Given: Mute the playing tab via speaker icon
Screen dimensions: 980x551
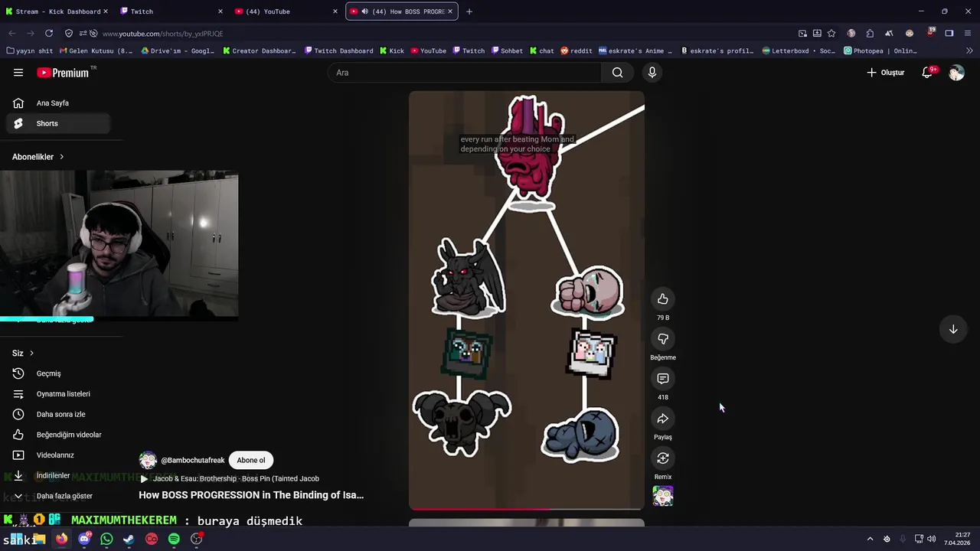Looking at the screenshot, I should click(364, 11).
